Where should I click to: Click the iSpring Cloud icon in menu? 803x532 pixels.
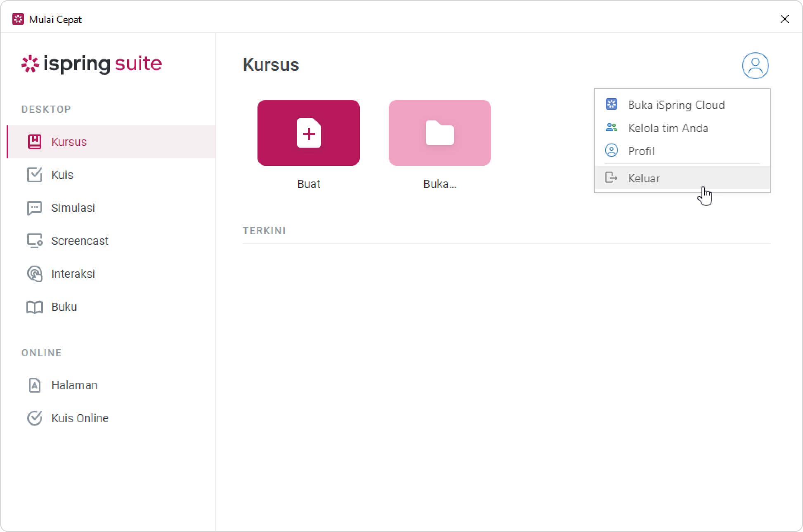612,104
